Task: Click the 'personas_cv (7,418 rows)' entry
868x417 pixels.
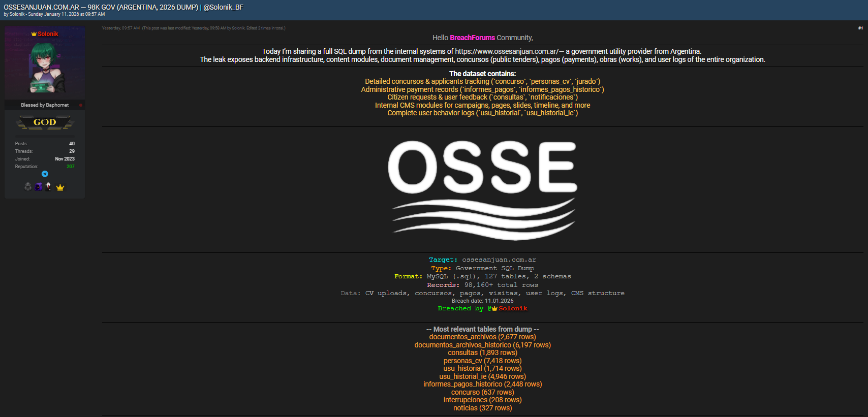Action: [482, 361]
